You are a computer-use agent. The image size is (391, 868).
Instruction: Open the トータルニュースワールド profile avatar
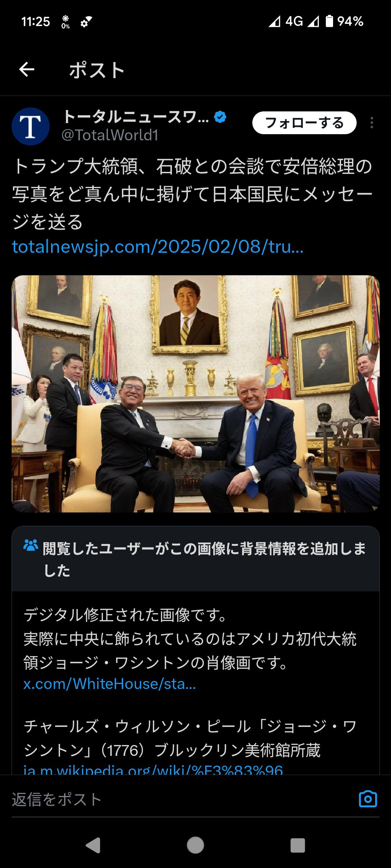[x=31, y=126]
